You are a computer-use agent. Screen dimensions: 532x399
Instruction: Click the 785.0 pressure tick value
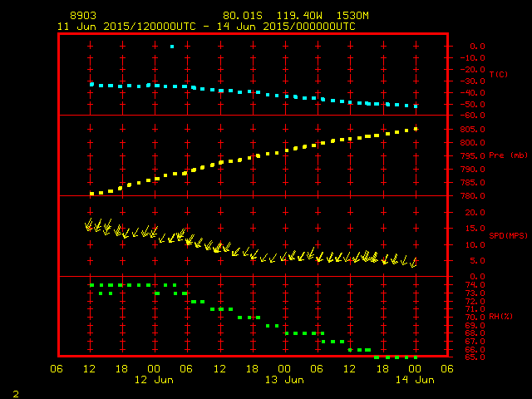473,183
